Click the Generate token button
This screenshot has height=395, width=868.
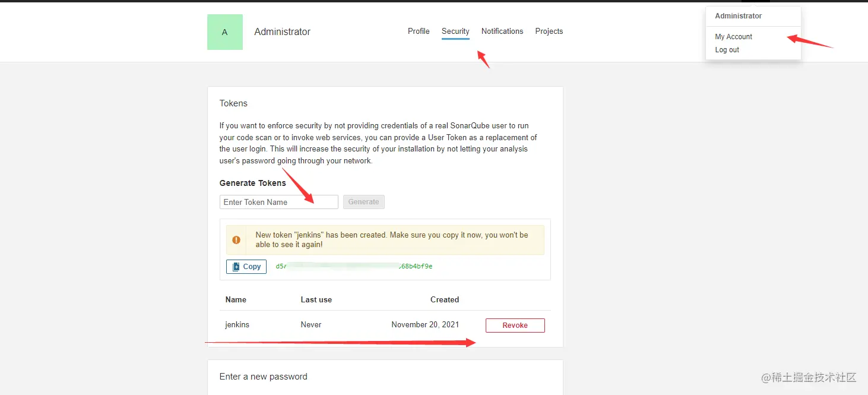364,202
